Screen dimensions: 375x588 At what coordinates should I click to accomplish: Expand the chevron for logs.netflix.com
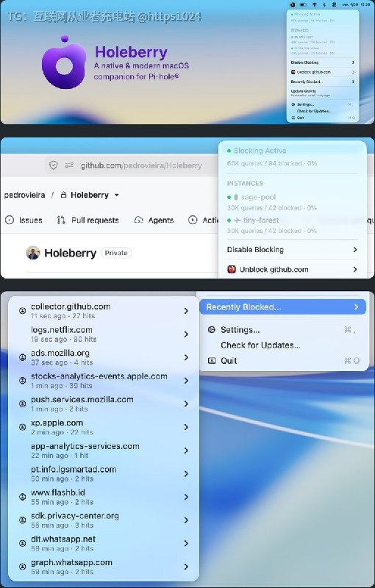click(x=186, y=334)
